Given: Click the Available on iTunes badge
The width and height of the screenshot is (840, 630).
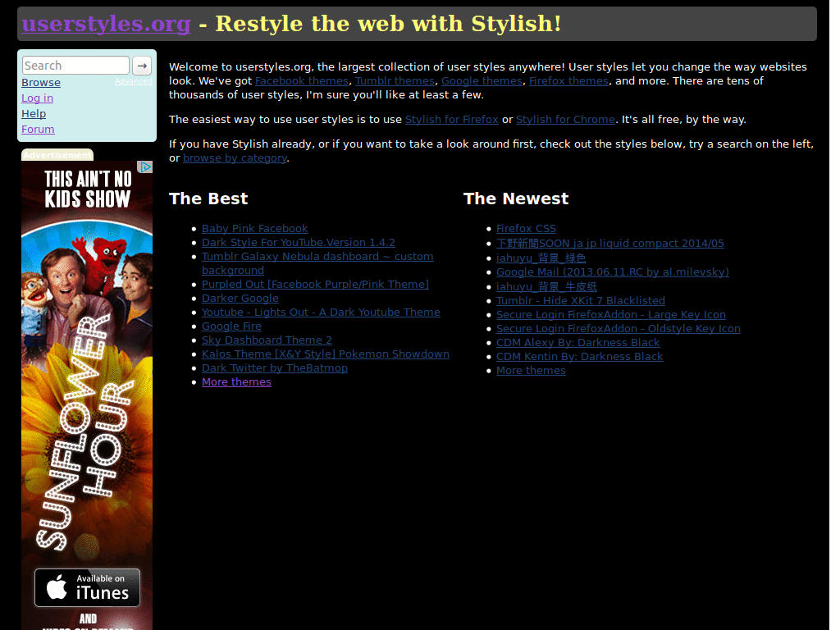Looking at the screenshot, I should (87, 587).
